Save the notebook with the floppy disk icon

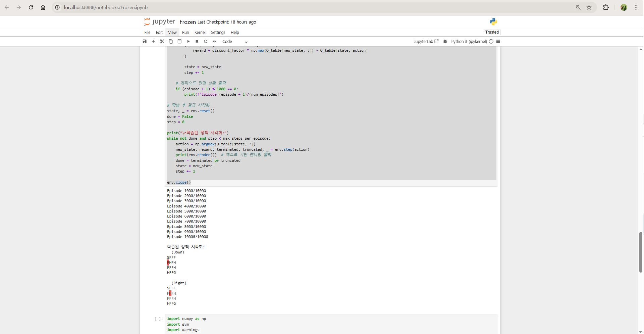145,41
